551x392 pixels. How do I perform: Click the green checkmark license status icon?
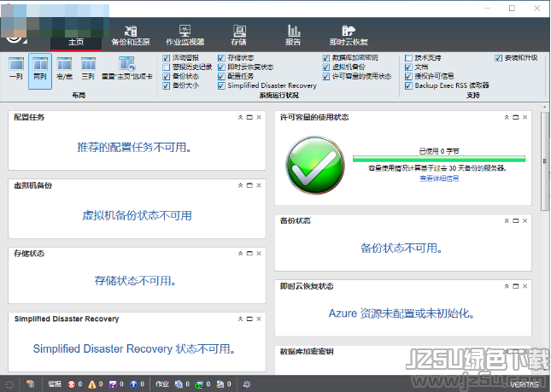(315, 165)
